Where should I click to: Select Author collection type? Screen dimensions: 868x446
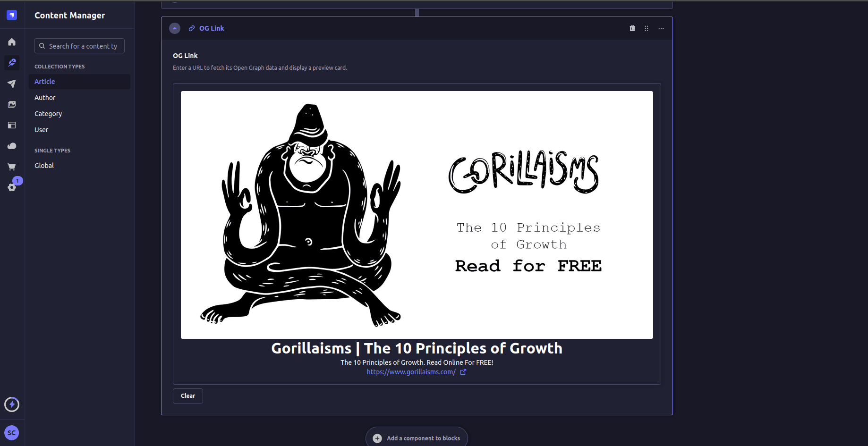pyautogui.click(x=45, y=98)
